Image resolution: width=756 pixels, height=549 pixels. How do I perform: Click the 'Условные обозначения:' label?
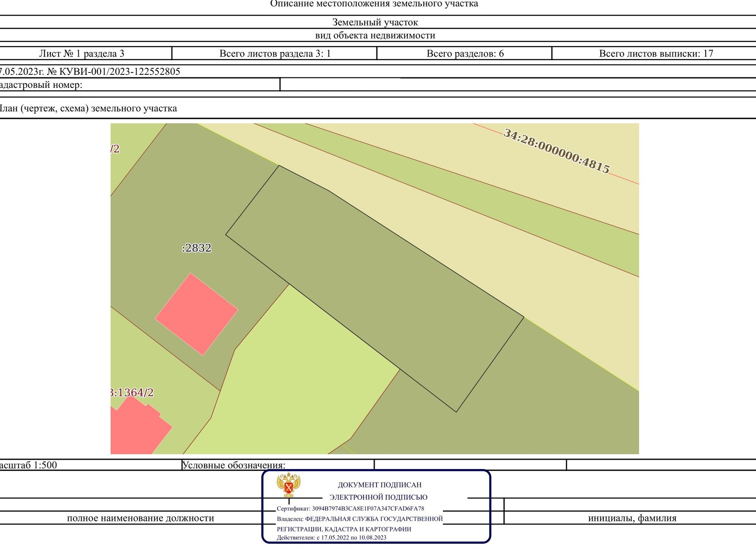[234, 465]
